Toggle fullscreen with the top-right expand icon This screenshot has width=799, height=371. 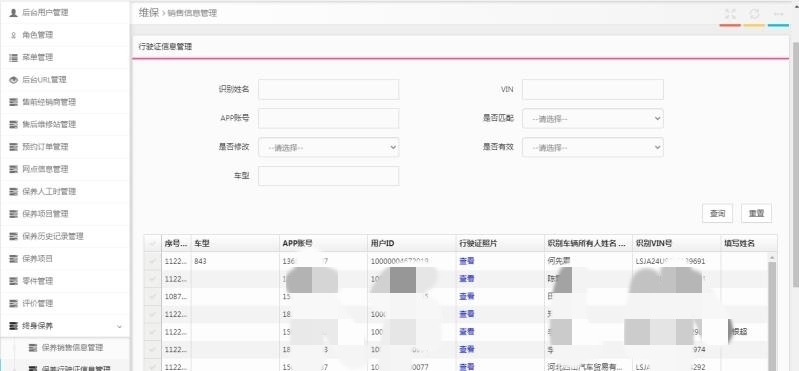coord(730,14)
